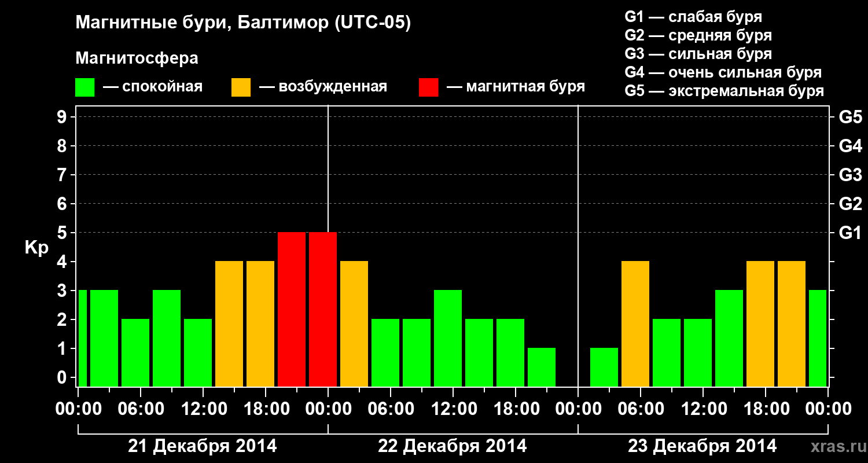The image size is (868, 463).
Task: Click the '— магнитная буря' legend label
Action: coord(516,87)
